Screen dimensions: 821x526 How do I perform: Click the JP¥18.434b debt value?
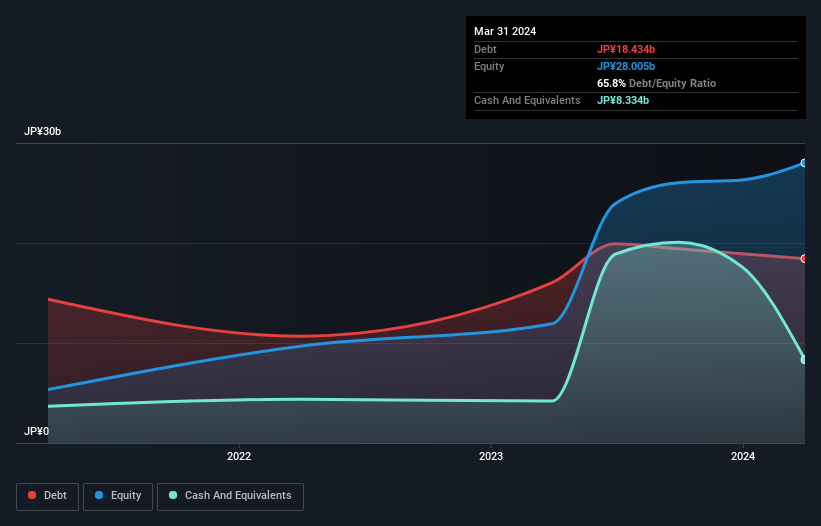click(626, 49)
